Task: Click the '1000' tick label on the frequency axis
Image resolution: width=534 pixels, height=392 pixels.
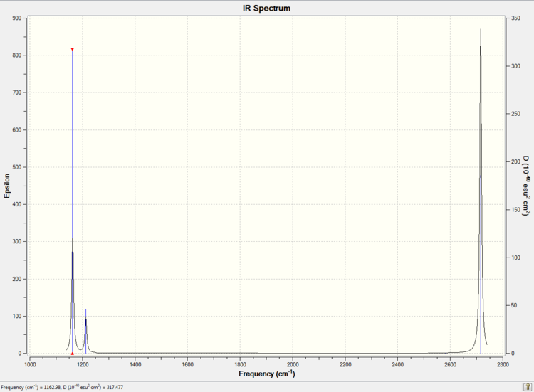Action: 30,364
